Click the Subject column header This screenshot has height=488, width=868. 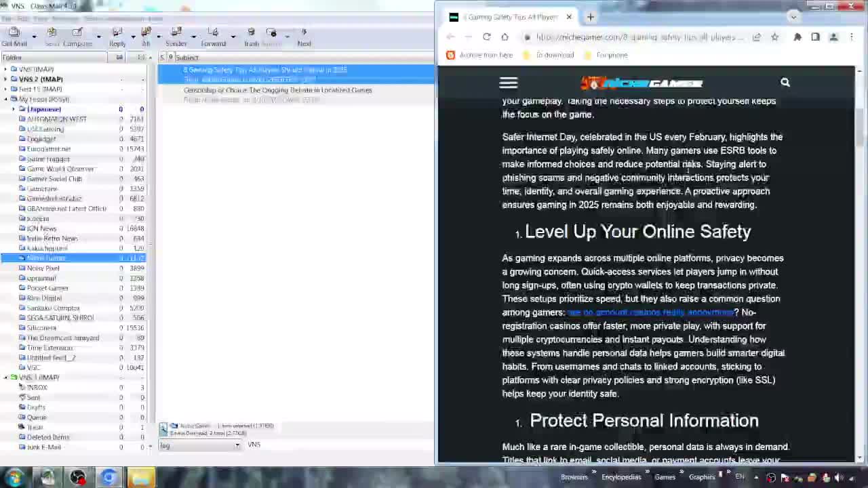(187, 58)
